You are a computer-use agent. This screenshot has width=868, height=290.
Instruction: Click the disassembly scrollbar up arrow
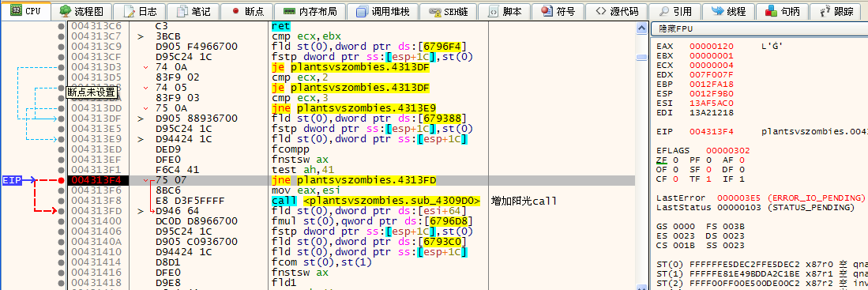click(x=641, y=28)
